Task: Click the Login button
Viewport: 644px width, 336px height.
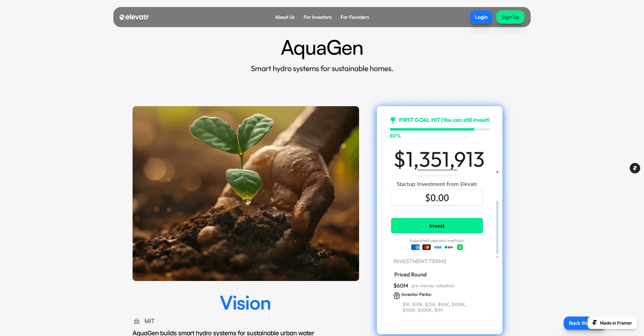Action: click(x=481, y=17)
